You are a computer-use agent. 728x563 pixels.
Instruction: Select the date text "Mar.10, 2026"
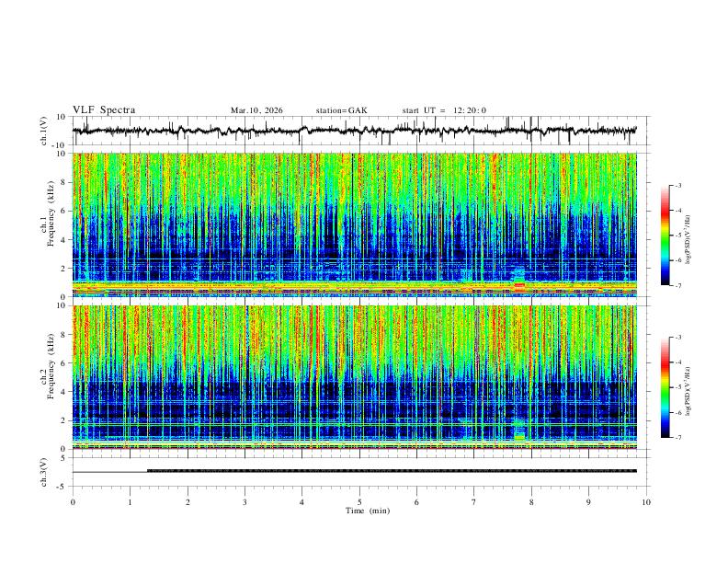[x=256, y=110]
